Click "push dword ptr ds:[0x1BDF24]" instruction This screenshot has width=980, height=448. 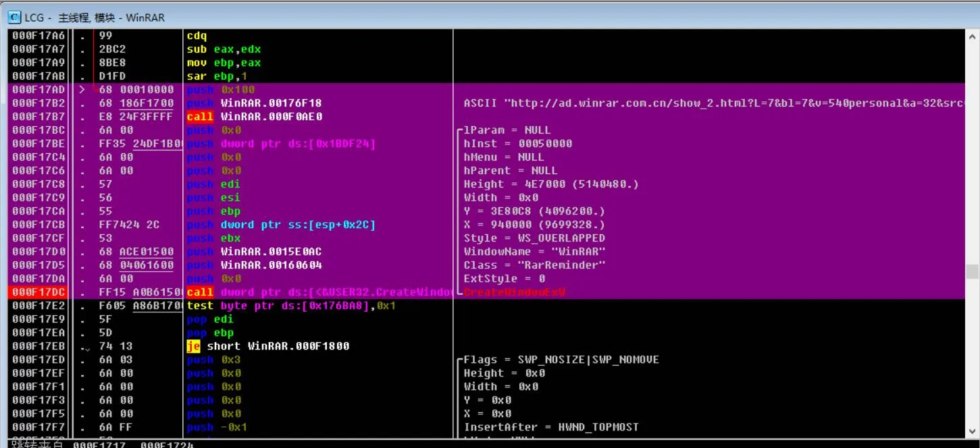pos(281,144)
